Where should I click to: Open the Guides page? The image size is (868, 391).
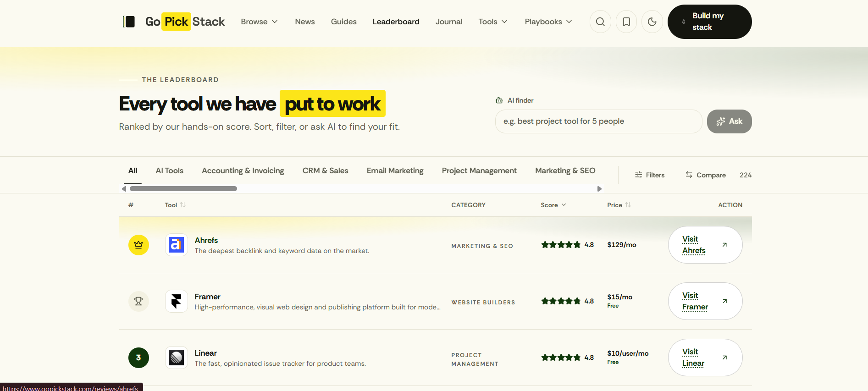tap(344, 22)
